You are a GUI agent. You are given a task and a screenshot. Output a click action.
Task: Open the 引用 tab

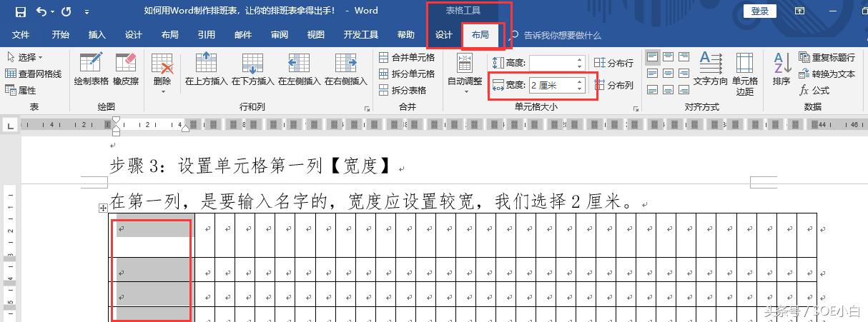click(x=207, y=35)
